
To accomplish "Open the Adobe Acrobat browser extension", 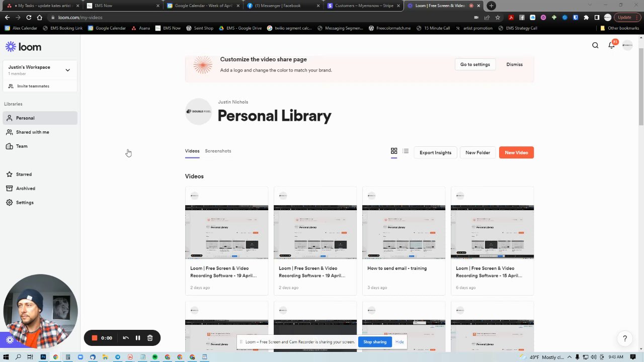I will point(511,17).
